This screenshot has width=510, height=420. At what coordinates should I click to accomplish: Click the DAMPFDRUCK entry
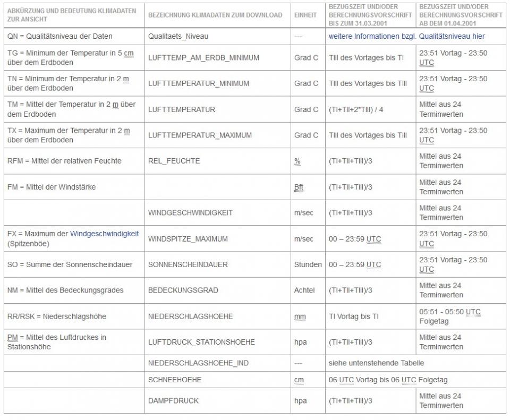(173, 401)
